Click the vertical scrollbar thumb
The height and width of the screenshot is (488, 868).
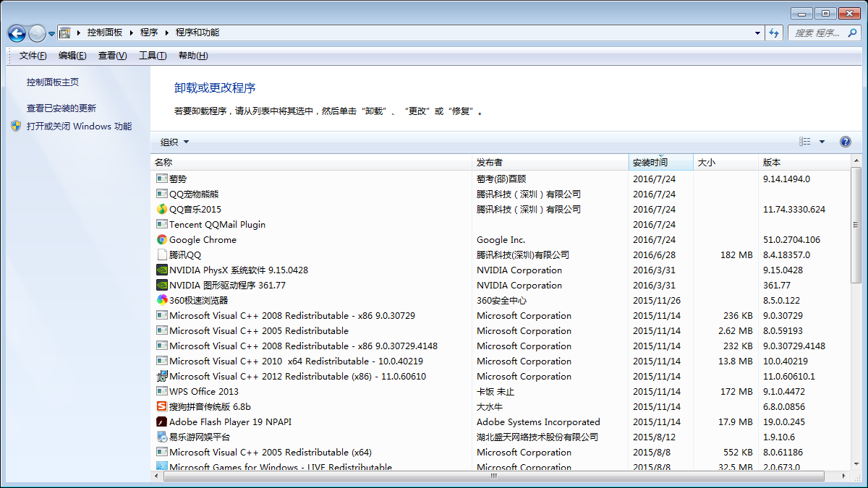856,225
